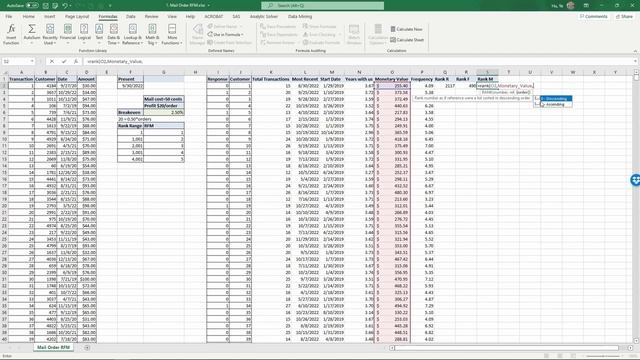Open the Math & Trig functions dropdown
Viewport: 640px width, 360px height.
coord(152,34)
